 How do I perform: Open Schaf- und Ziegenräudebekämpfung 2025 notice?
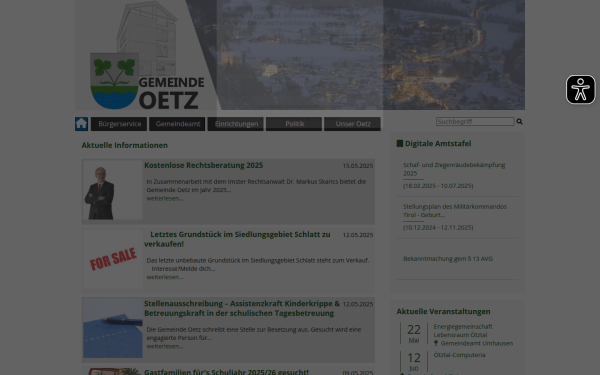click(454, 169)
